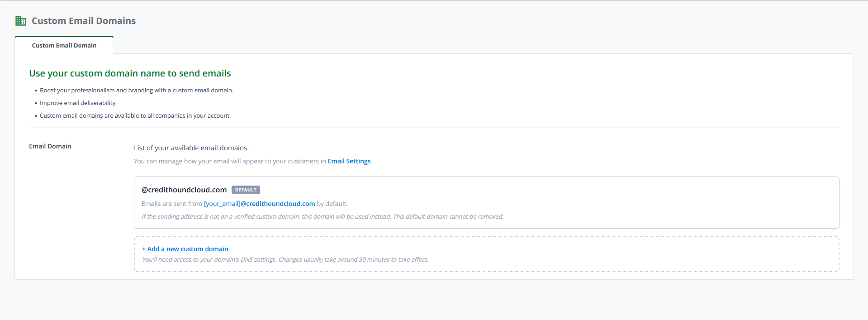Click the manage how your email appears text
The width and height of the screenshot is (868, 320).
(230, 161)
